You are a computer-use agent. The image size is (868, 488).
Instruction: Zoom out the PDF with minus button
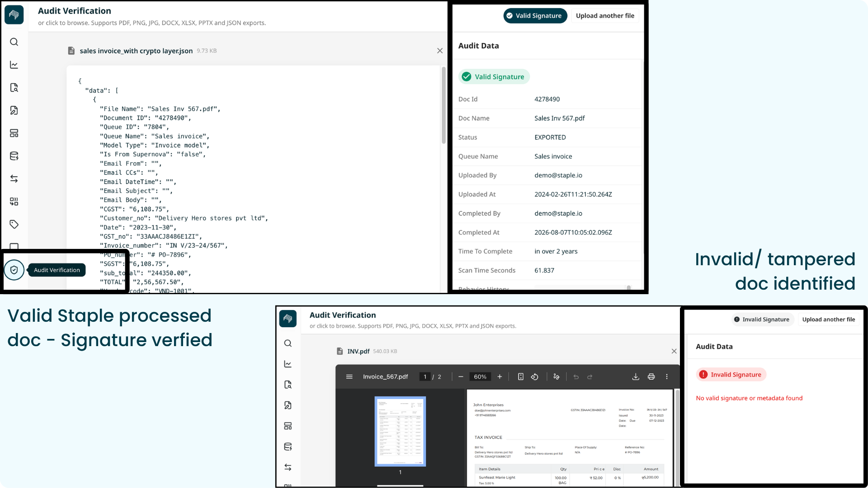[461, 377]
